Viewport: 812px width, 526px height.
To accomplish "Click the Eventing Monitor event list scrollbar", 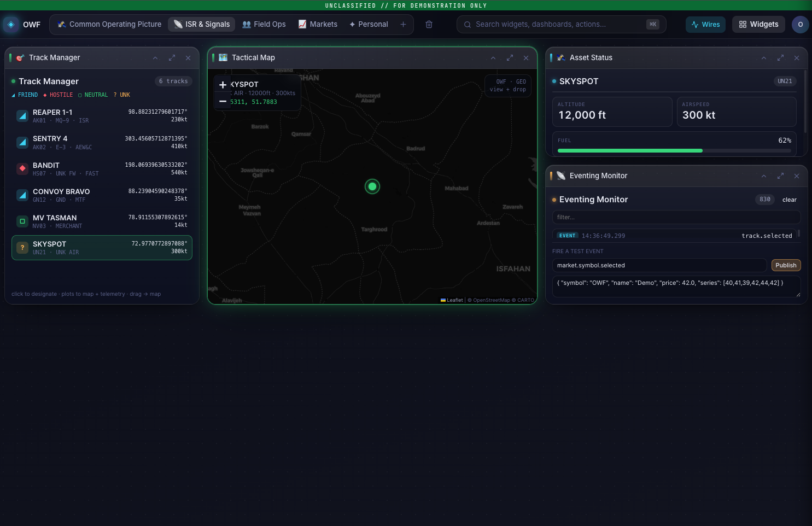I will 799,233.
